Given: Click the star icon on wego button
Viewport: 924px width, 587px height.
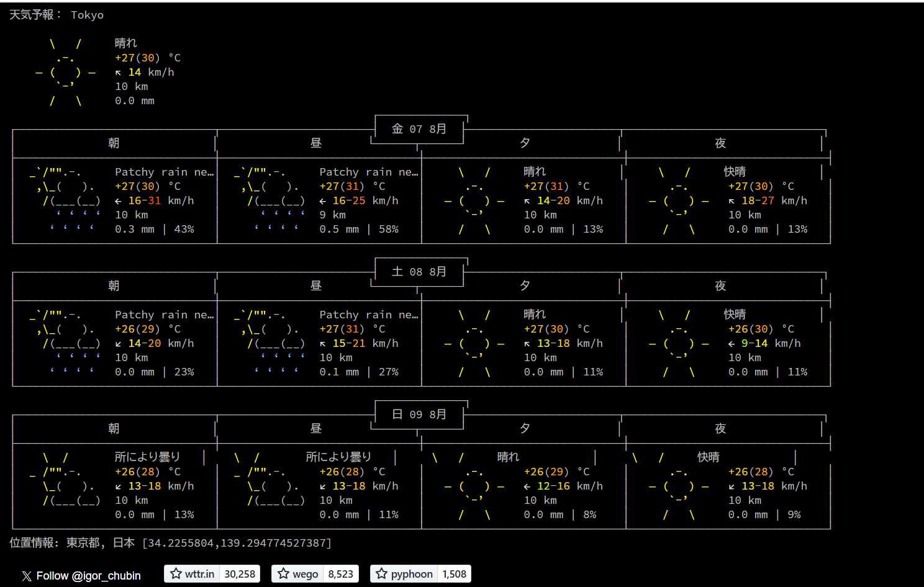Looking at the screenshot, I should coord(284,574).
